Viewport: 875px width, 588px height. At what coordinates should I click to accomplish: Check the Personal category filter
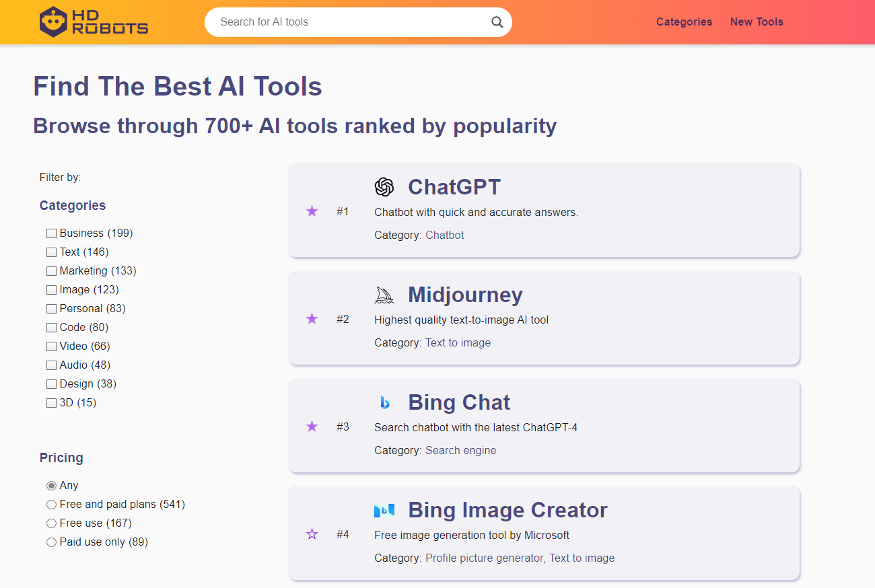click(51, 309)
